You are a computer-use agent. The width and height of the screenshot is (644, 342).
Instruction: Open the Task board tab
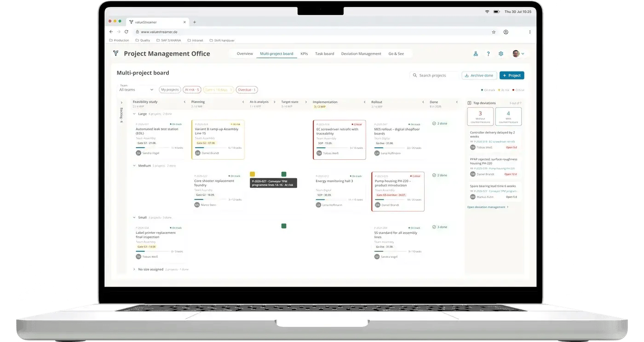(324, 54)
